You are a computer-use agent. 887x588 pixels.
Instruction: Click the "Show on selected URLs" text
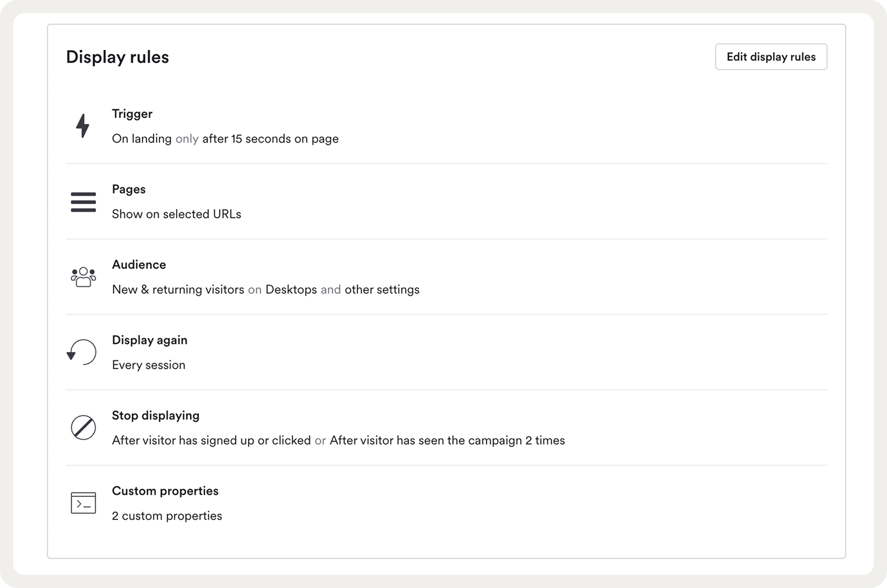177,214
